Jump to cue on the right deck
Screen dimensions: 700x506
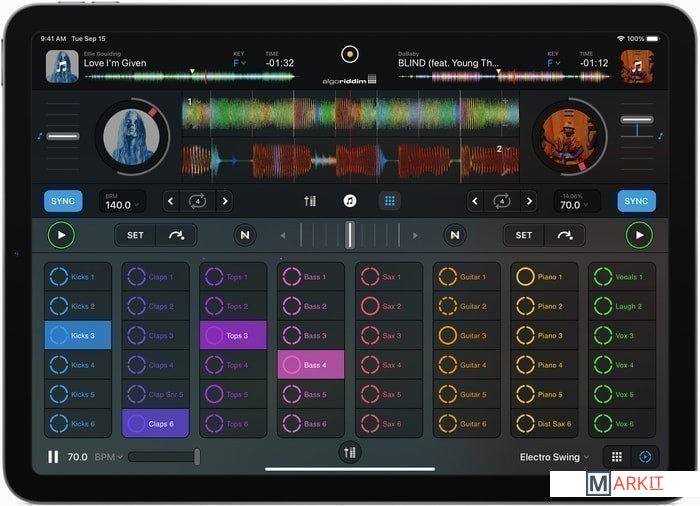tap(565, 236)
